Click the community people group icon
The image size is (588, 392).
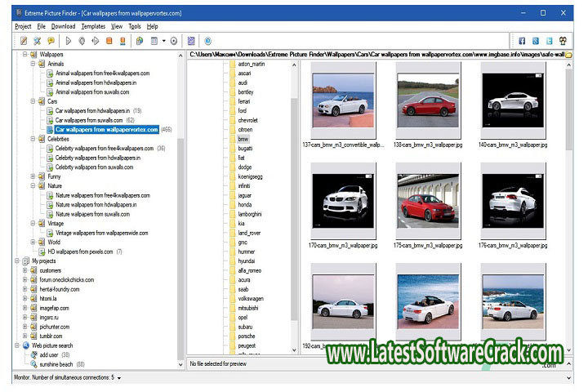pos(563,41)
